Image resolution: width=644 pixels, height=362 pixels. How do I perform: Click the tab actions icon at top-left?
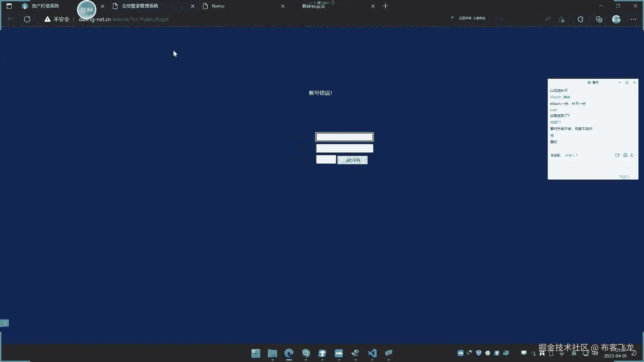point(9,6)
